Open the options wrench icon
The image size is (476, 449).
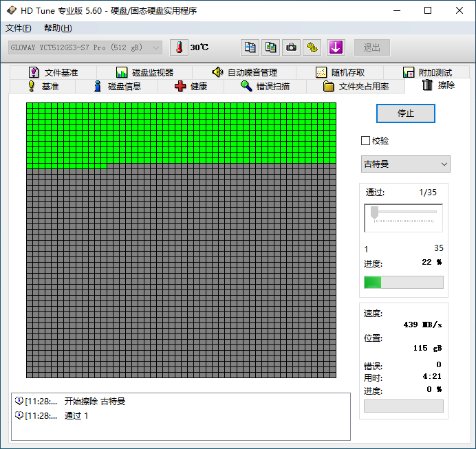pos(312,47)
